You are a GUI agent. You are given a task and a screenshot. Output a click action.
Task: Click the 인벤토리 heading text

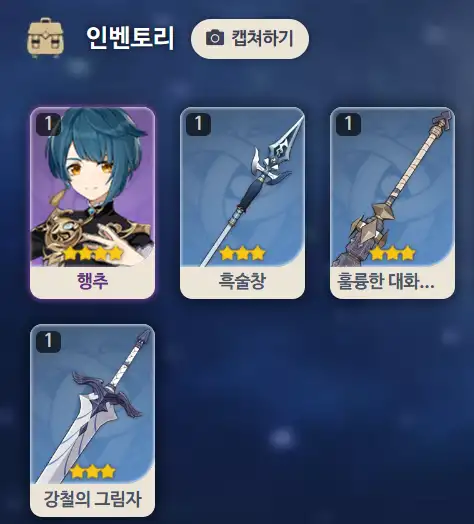click(130, 38)
